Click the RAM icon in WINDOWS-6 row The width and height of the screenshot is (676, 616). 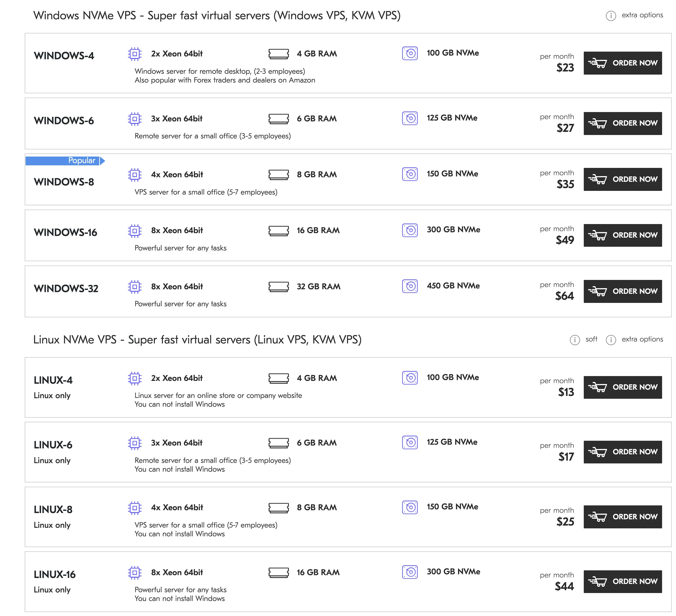click(278, 119)
